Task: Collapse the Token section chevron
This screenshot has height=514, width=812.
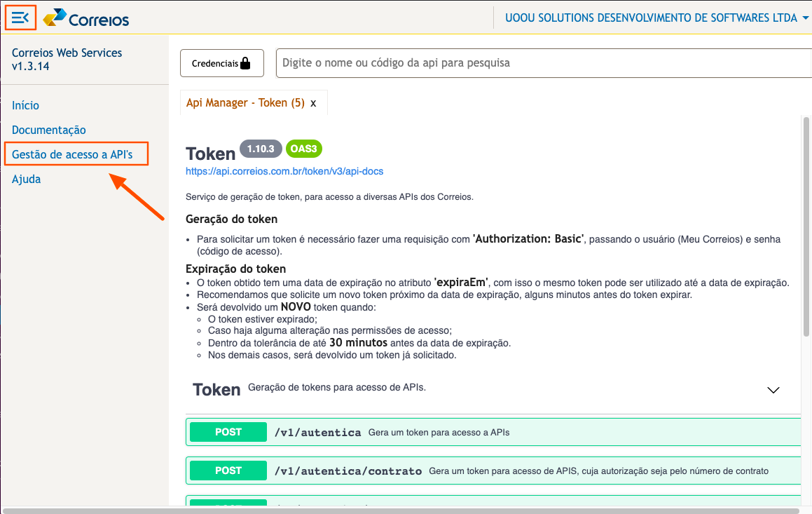Action: pos(773,390)
